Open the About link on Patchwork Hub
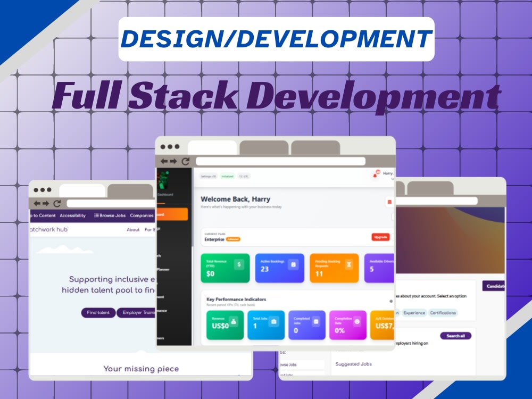Image resolution: width=532 pixels, height=399 pixels. pyautogui.click(x=133, y=230)
